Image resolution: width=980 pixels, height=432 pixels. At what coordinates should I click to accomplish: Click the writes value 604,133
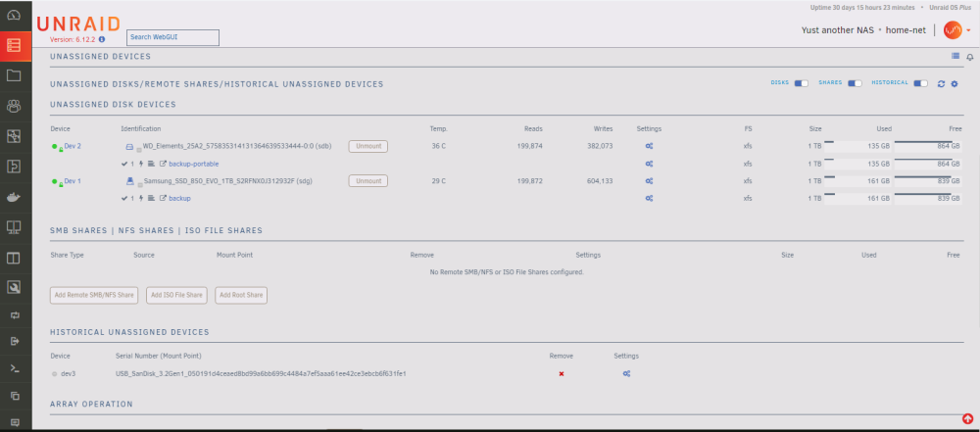599,181
